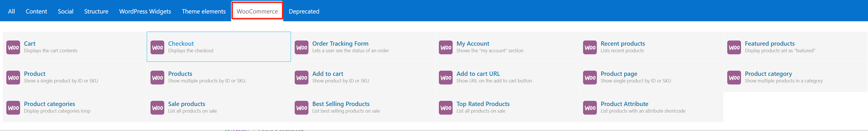
Task: Choose the Sale products element
Action: (x=186, y=104)
